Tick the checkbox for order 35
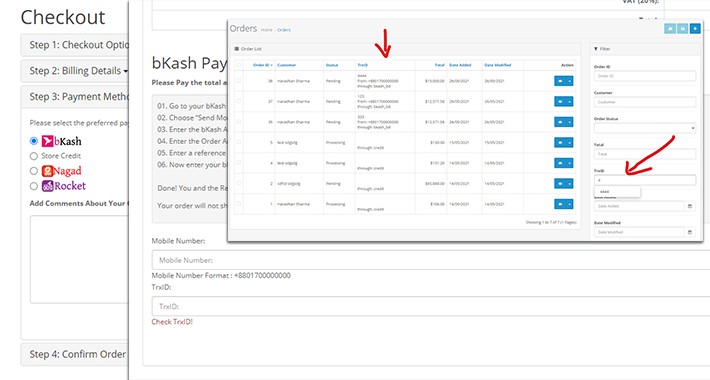 click(239, 122)
